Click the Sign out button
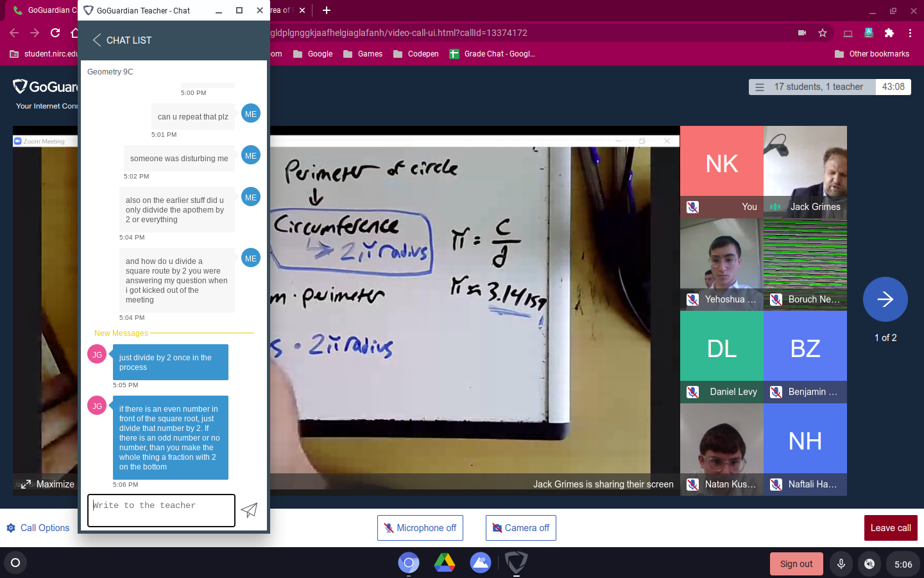 pyautogui.click(x=796, y=564)
